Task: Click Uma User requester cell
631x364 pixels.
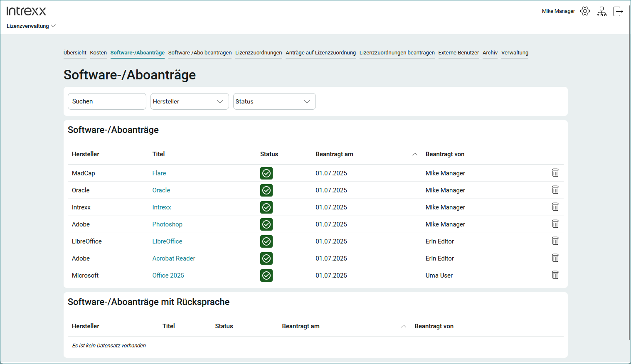Action: coord(439,275)
